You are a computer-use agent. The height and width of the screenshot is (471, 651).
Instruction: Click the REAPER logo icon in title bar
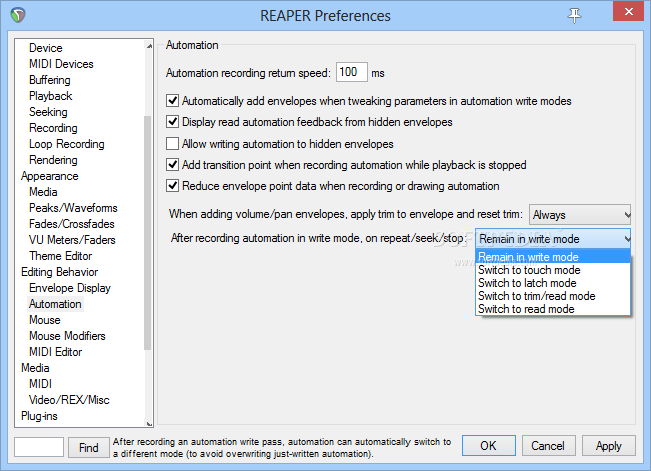click(x=18, y=15)
